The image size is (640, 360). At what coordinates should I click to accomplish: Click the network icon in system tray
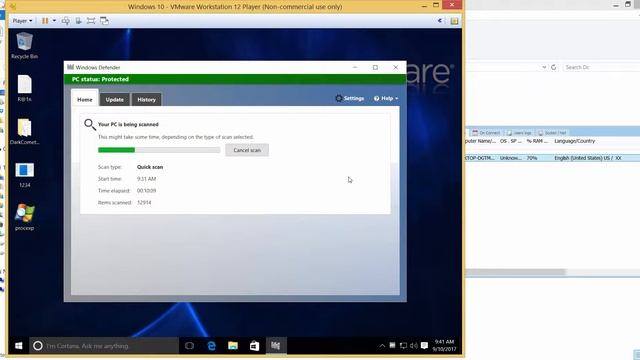click(403, 346)
